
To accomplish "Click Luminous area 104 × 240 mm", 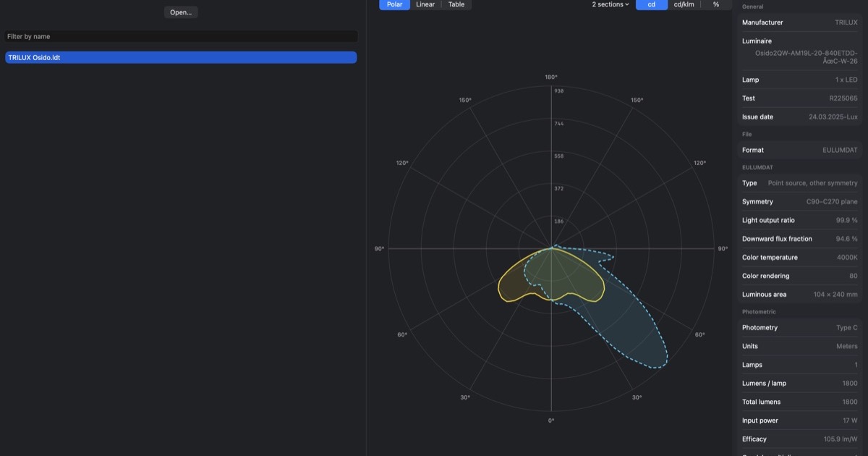I will tap(835, 295).
